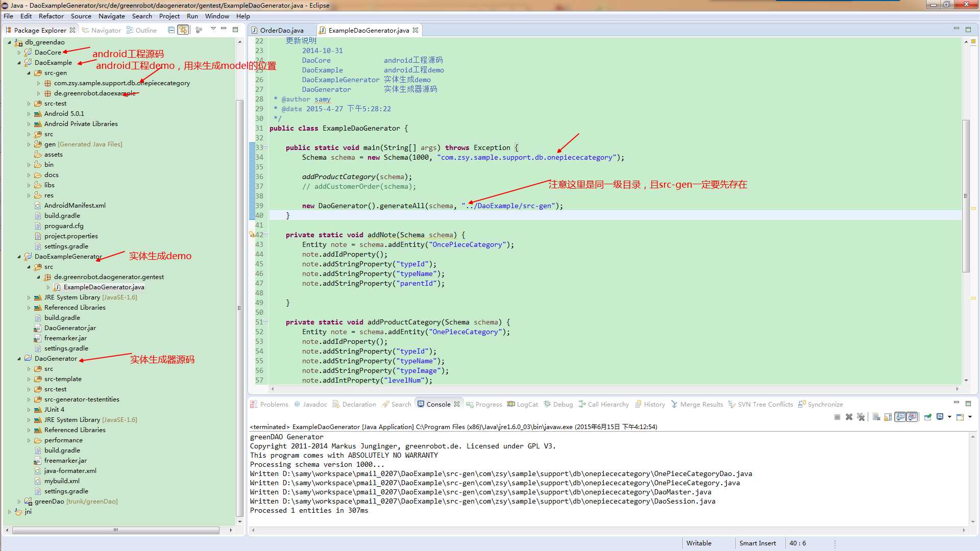
Task: Fold the addProductCategory method at line 51
Action: (265, 322)
